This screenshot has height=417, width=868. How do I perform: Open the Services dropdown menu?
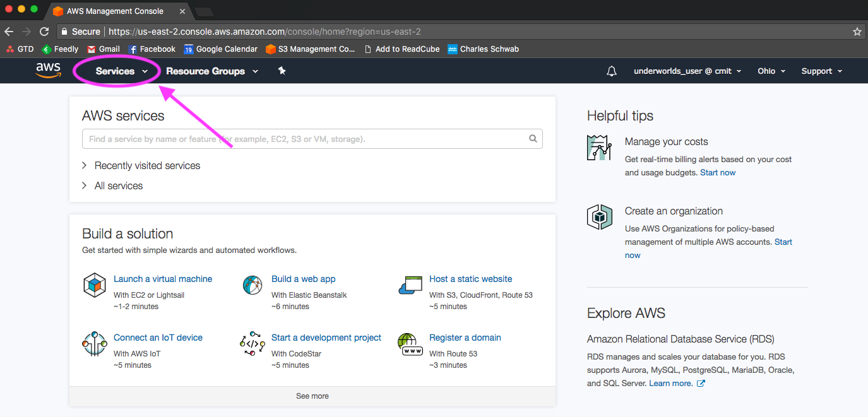pyautogui.click(x=122, y=71)
